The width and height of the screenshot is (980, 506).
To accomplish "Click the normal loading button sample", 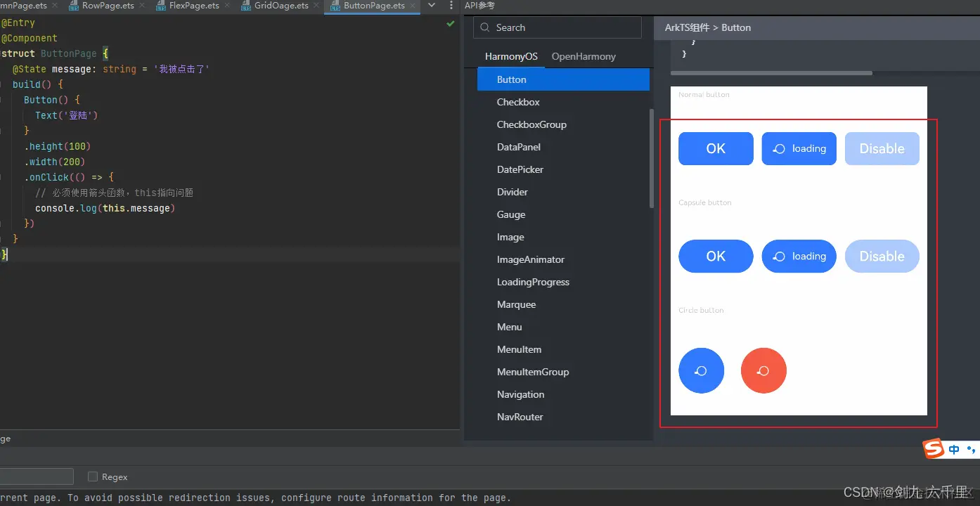I will pyautogui.click(x=799, y=149).
